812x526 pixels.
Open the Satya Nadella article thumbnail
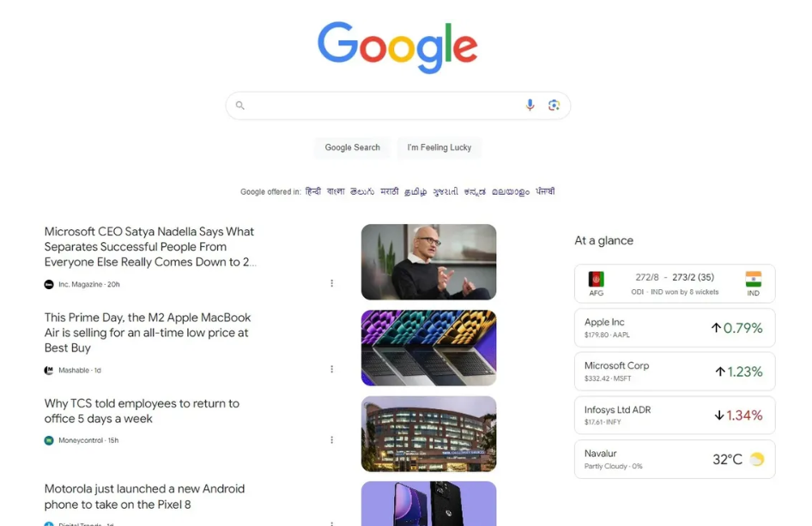(429, 262)
